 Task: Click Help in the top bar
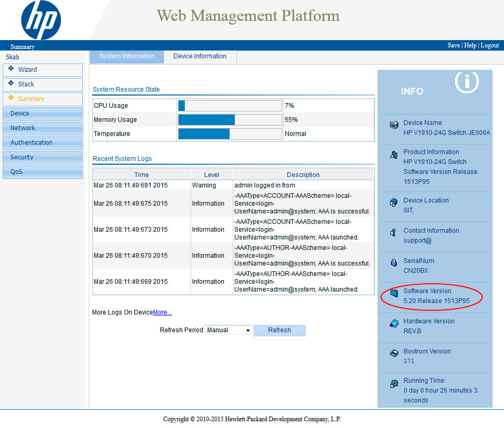[x=470, y=45]
